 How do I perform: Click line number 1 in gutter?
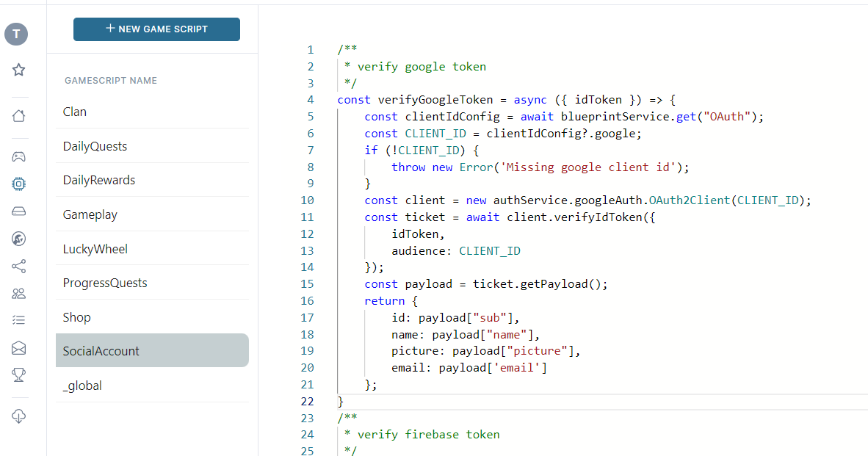(x=311, y=50)
